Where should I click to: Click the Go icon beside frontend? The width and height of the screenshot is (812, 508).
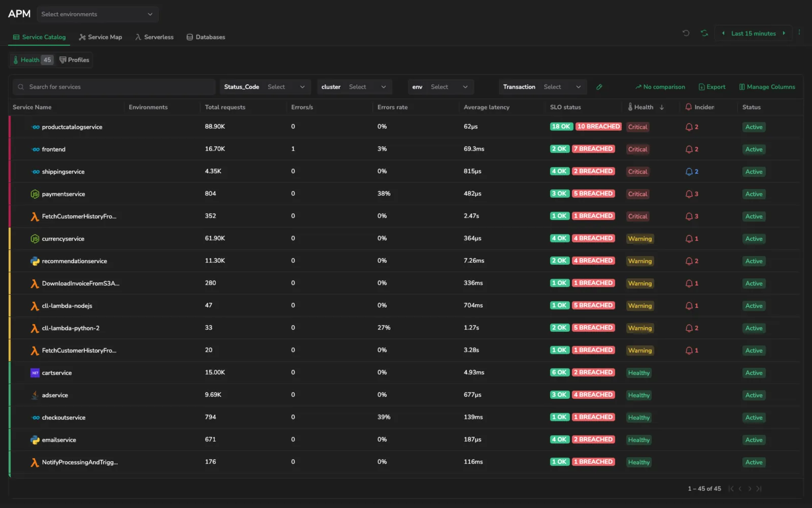click(x=36, y=149)
